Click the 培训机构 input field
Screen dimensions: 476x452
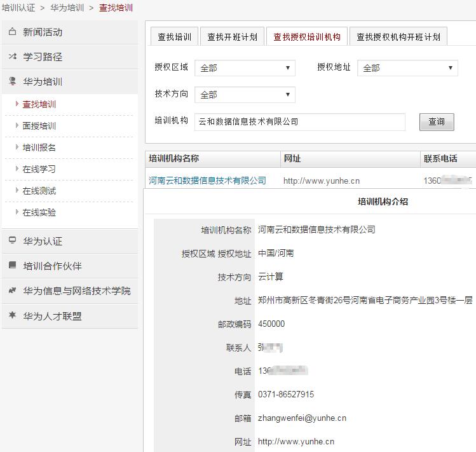[x=300, y=122]
